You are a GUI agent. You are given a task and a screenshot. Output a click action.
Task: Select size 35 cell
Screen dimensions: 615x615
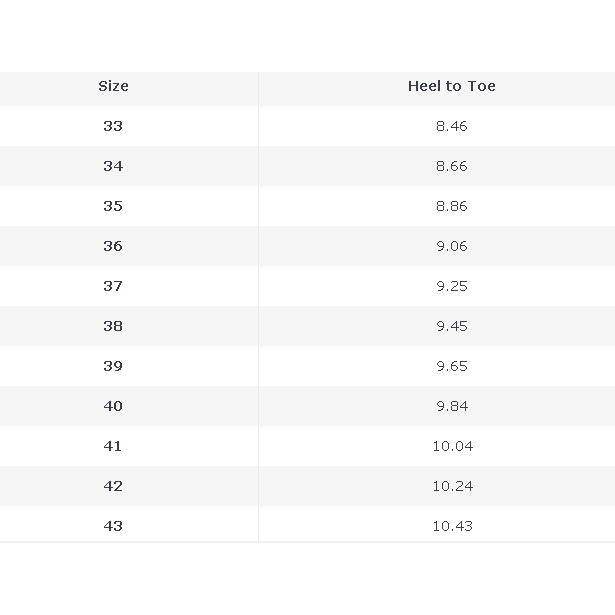pos(113,206)
